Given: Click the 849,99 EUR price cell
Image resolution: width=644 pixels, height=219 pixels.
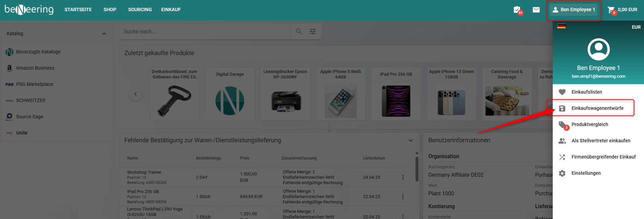Looking at the screenshot, I should tap(251, 197).
